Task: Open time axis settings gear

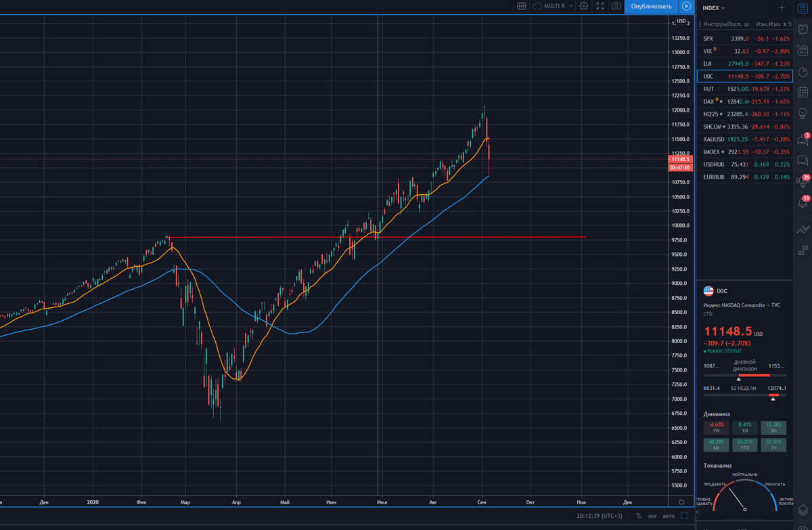Action: click(x=681, y=502)
